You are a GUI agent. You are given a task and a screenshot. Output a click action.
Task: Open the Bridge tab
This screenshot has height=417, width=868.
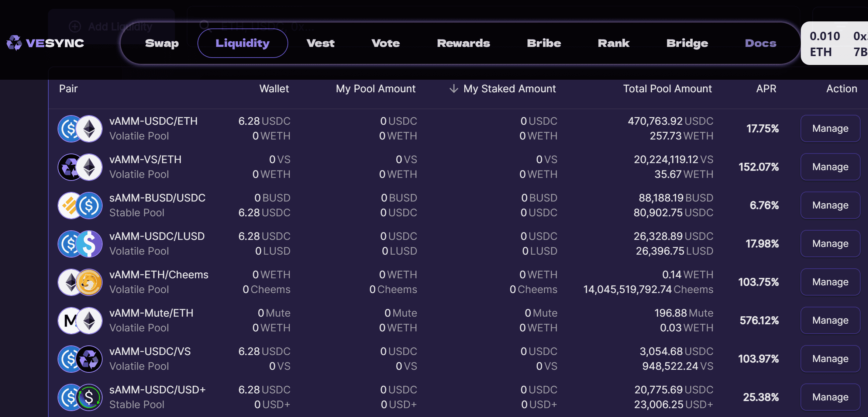687,43
